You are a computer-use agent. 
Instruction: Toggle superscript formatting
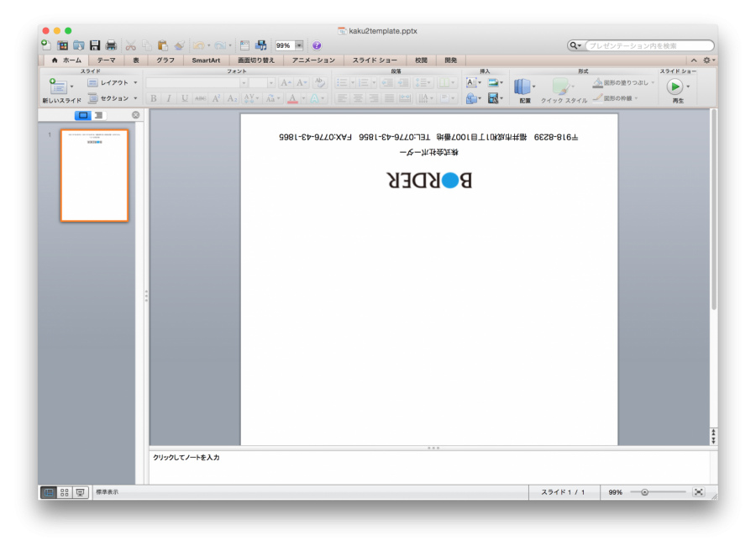pyautogui.click(x=216, y=98)
